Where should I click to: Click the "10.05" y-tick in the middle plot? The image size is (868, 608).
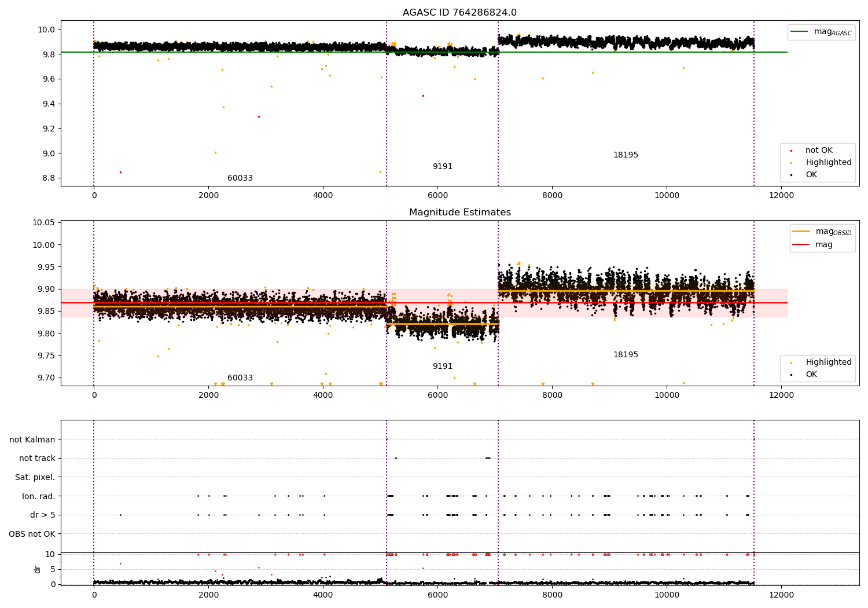pos(44,223)
